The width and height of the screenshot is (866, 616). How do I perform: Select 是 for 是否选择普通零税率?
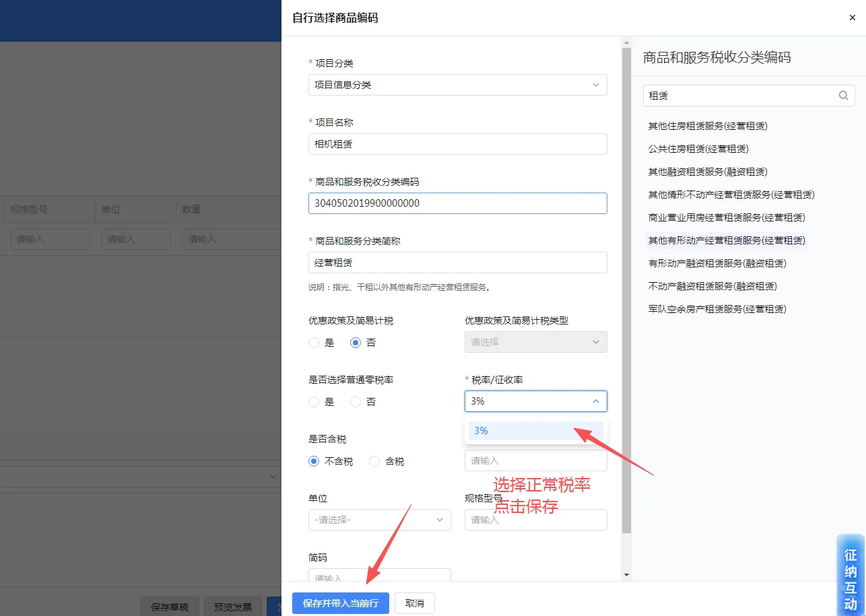coord(313,401)
